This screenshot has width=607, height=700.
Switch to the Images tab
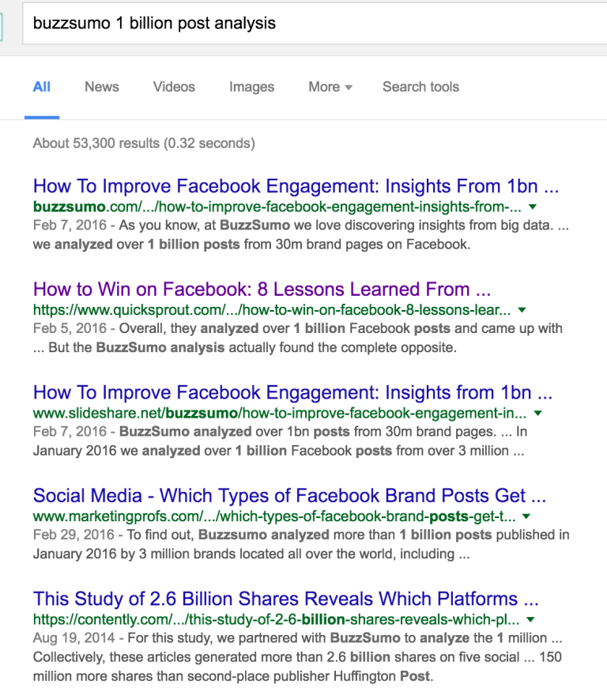tap(251, 87)
